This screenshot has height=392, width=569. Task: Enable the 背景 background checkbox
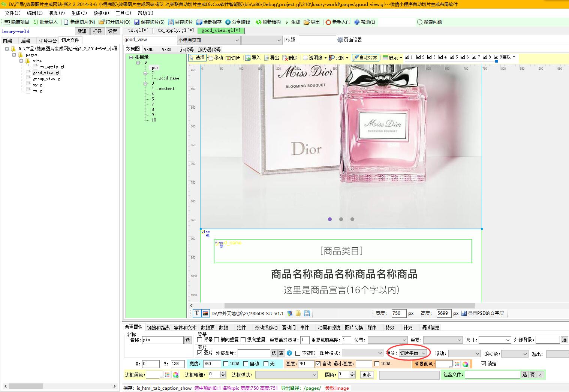[x=200, y=340]
